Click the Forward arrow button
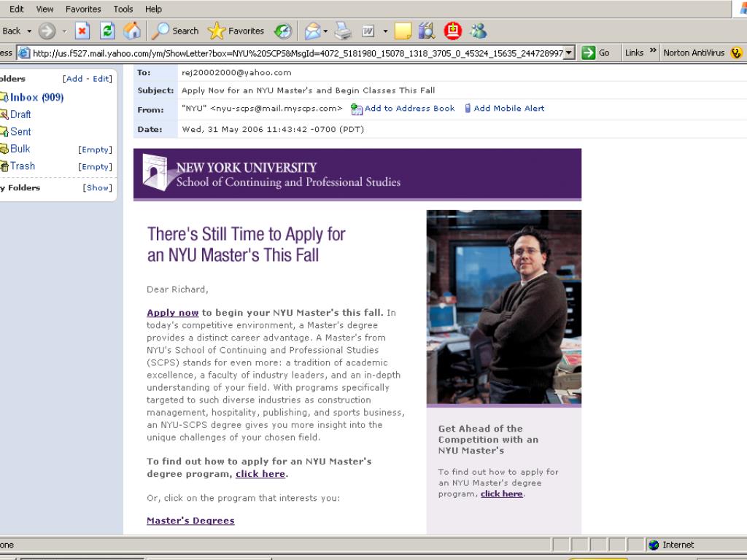 pyautogui.click(x=47, y=31)
